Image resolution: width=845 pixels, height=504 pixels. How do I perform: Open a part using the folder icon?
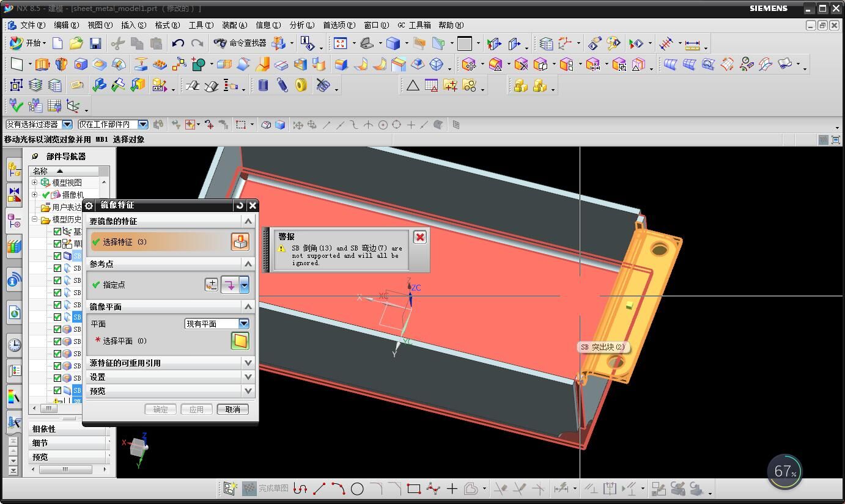pyautogui.click(x=76, y=43)
